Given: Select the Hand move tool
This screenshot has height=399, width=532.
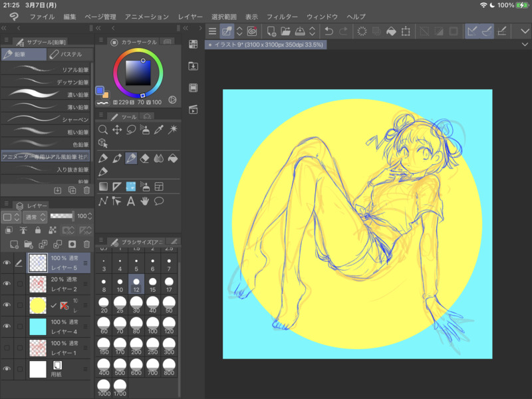Looking at the screenshot, I should point(145,201).
